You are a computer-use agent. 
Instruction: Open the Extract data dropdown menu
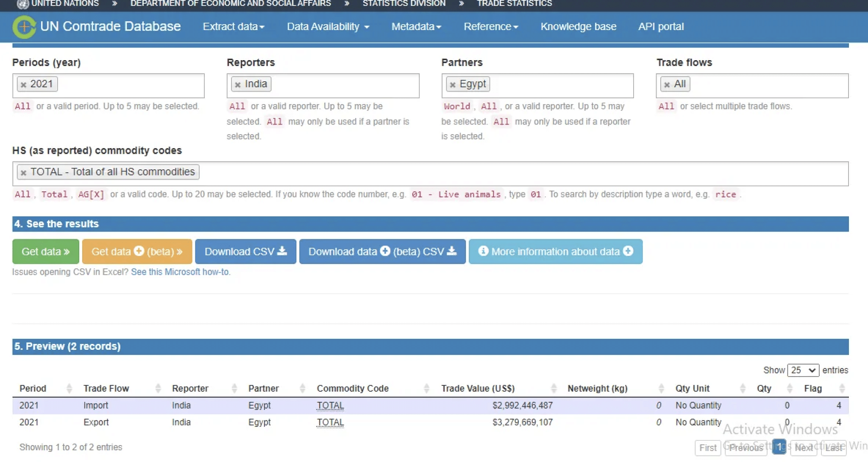[233, 27]
